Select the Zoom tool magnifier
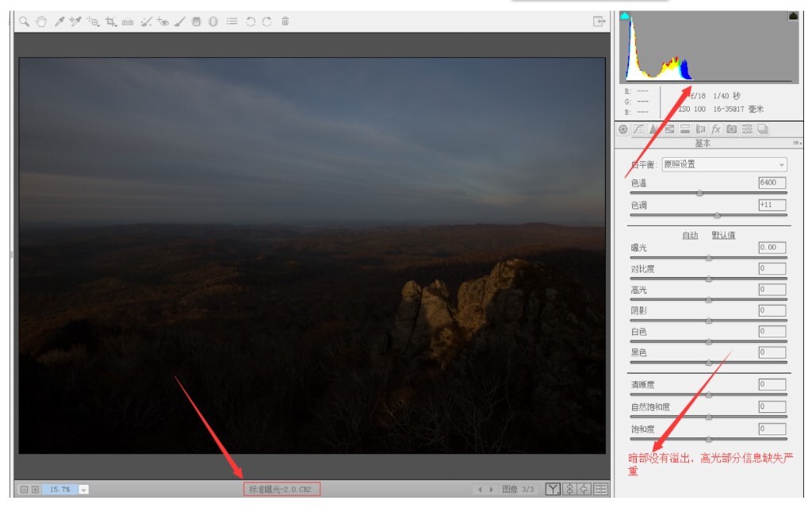The width and height of the screenshot is (812, 508). (25, 21)
